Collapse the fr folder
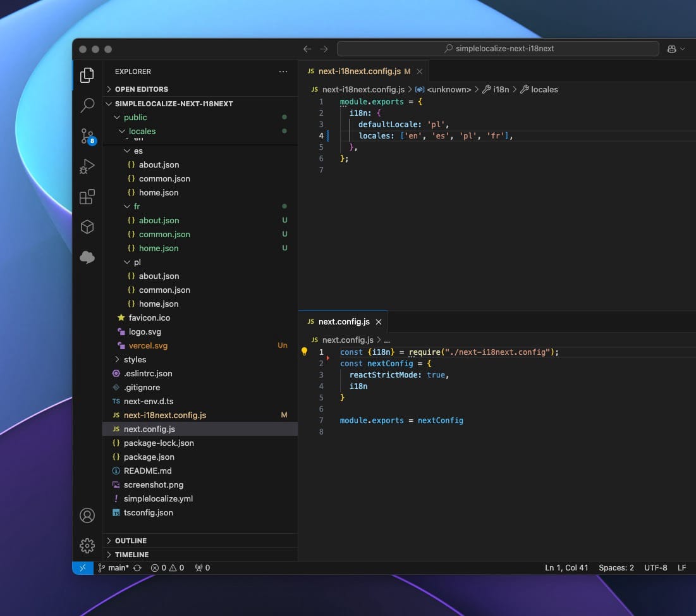 click(x=137, y=207)
